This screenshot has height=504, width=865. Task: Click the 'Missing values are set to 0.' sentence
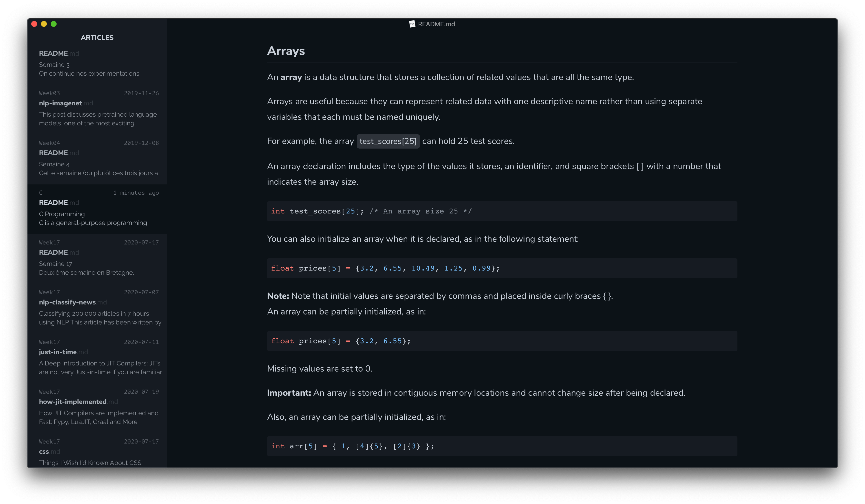click(320, 369)
